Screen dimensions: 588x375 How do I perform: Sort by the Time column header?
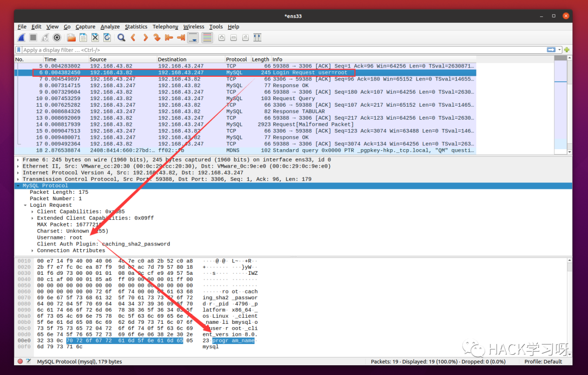(x=66, y=59)
